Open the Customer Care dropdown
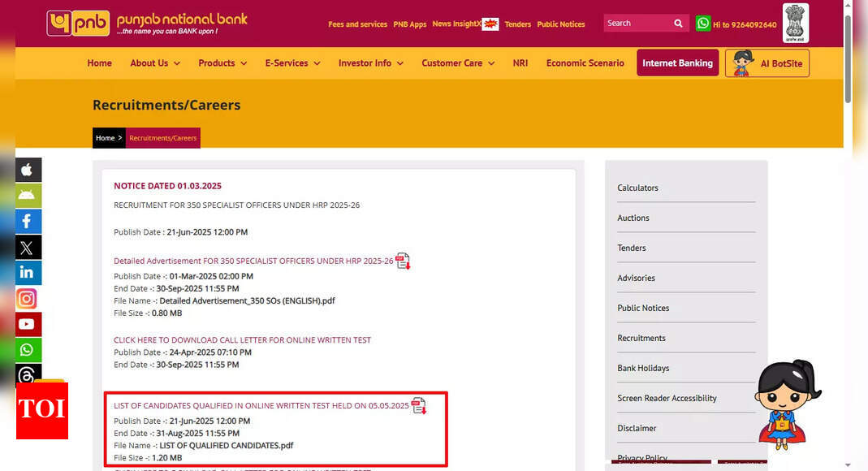The width and height of the screenshot is (868, 471). [x=458, y=63]
